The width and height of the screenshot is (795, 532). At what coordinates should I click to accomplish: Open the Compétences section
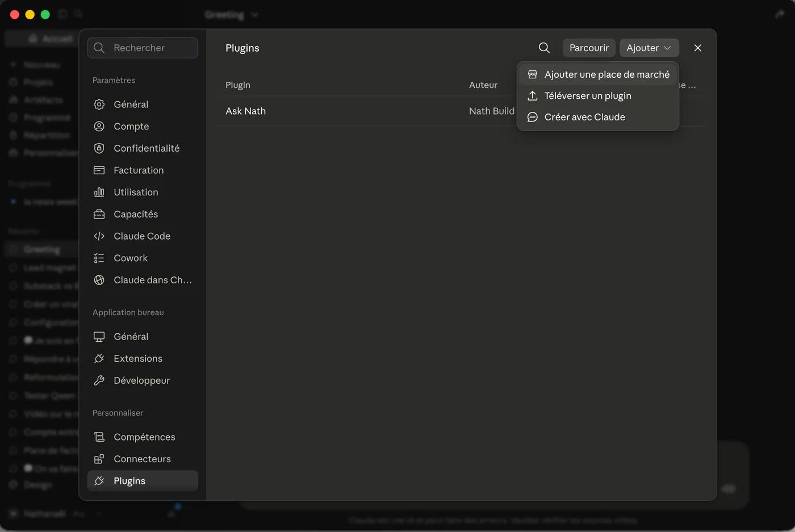tap(143, 437)
